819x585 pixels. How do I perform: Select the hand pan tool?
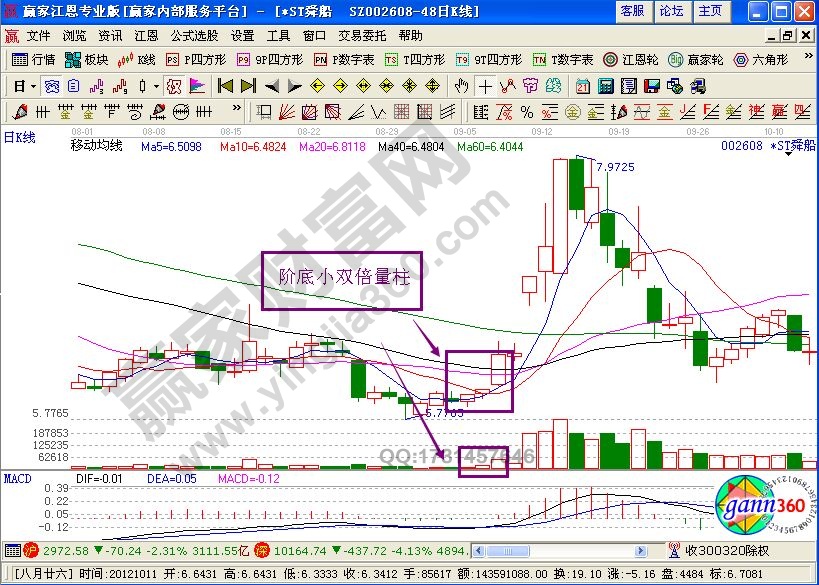pyautogui.click(x=462, y=85)
